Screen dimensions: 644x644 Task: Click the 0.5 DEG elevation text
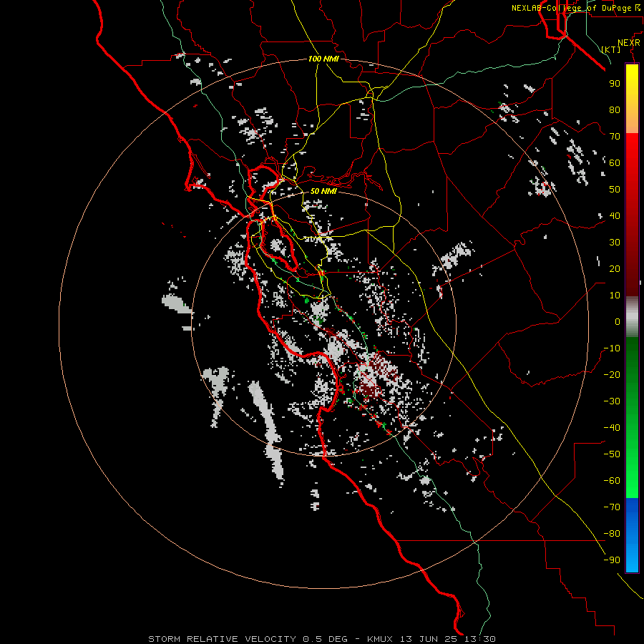click(x=326, y=639)
